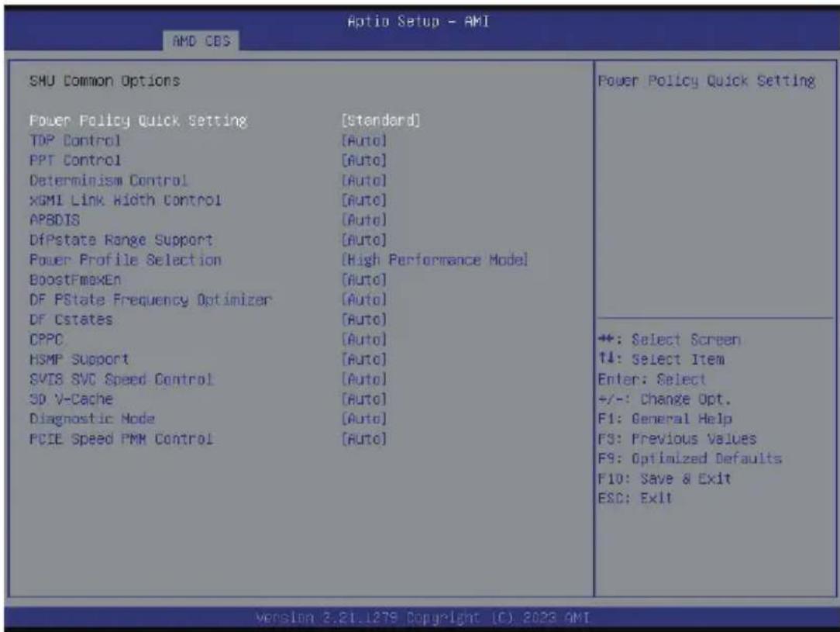Open the Diagnostic Mode [Auto] value
The height and width of the screenshot is (632, 840).
point(363,420)
